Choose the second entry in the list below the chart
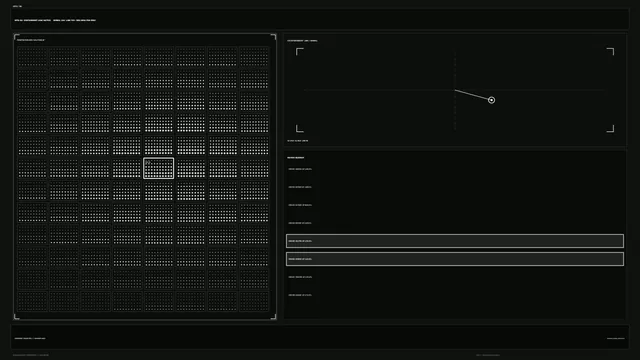 455,187
